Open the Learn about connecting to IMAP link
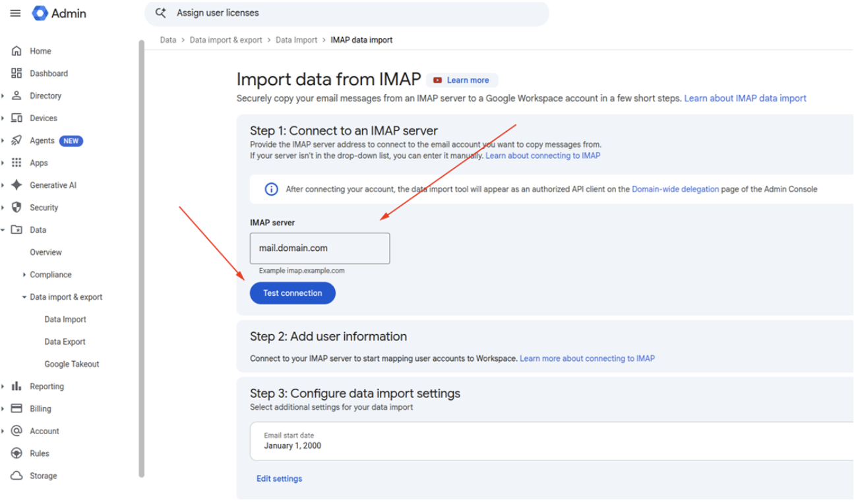 coord(543,156)
